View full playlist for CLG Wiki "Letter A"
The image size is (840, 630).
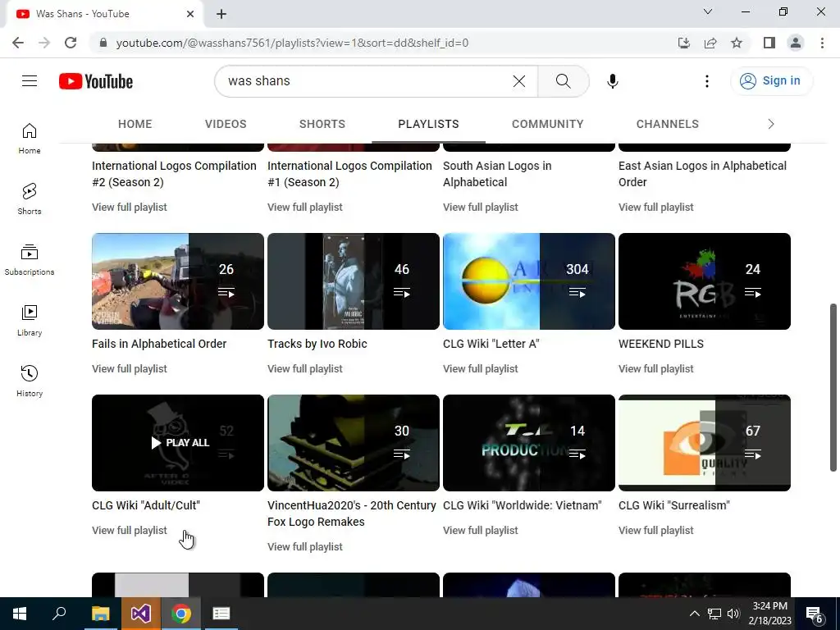tap(481, 368)
